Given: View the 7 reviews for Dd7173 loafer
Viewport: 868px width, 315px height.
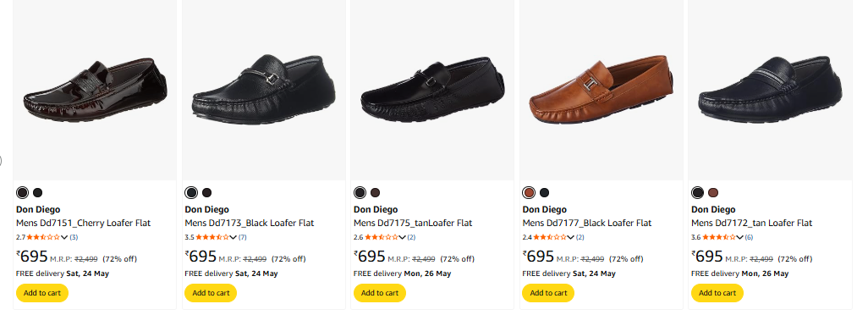Looking at the screenshot, I should tap(243, 237).
